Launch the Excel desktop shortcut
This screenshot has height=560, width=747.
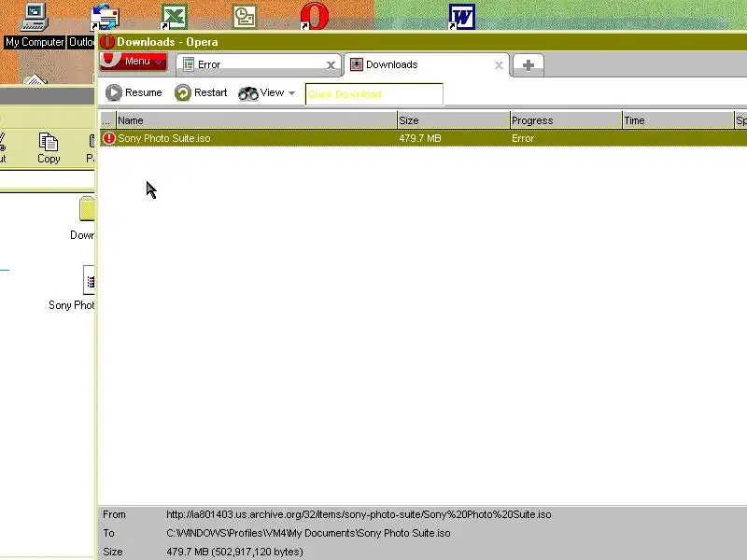175,17
